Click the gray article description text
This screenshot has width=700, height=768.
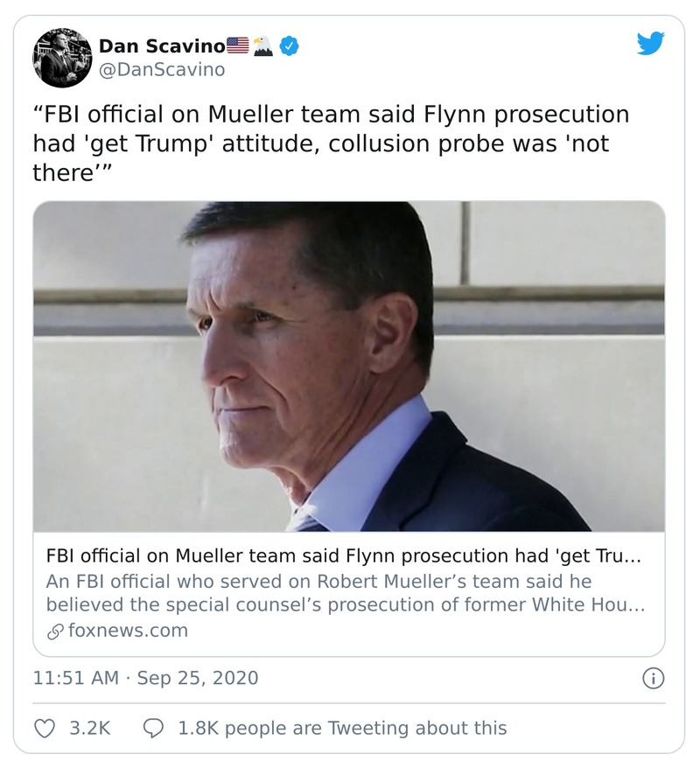point(344,593)
